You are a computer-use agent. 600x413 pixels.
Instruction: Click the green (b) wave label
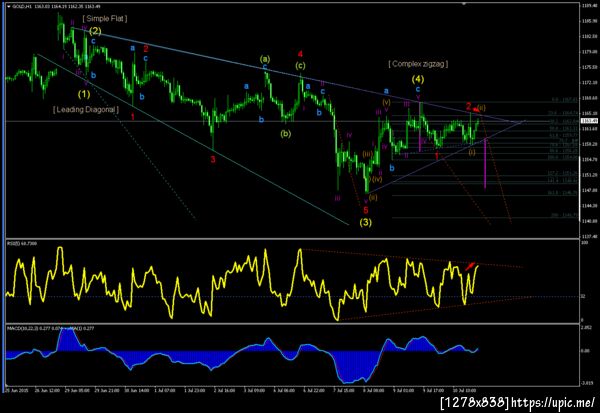(x=285, y=134)
